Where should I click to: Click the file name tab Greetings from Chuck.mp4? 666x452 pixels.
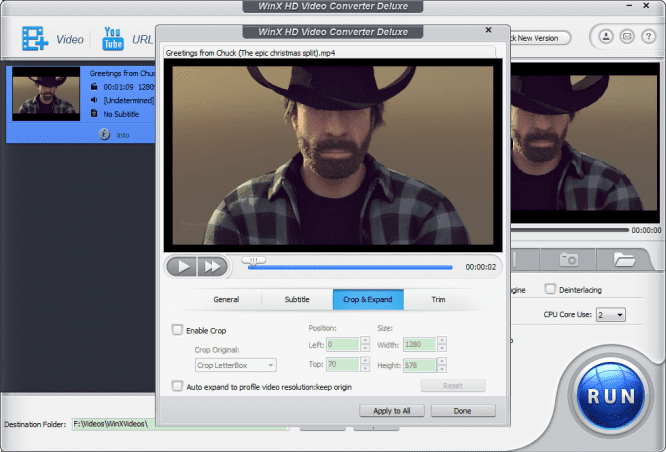pos(330,53)
